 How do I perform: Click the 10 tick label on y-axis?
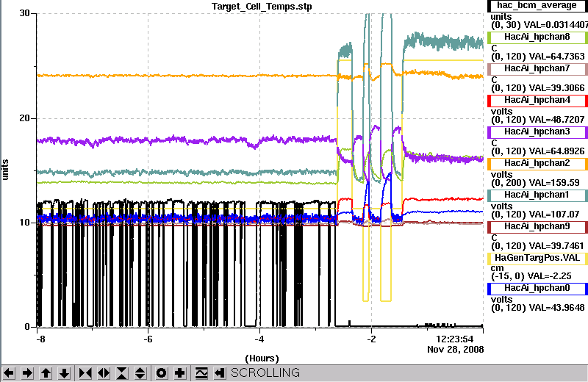(24, 223)
